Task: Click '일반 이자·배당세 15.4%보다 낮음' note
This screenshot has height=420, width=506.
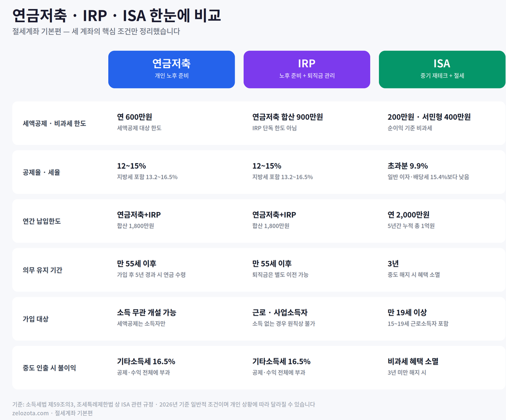Action: tap(428, 177)
